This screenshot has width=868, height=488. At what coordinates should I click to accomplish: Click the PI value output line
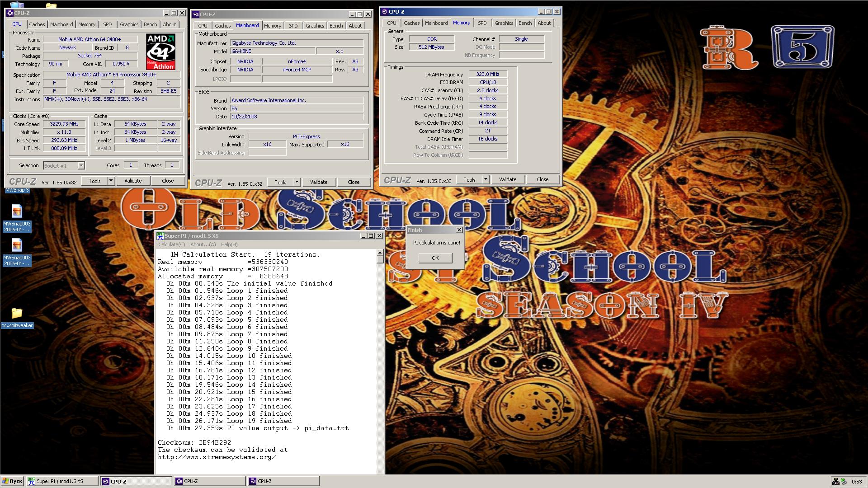258,428
